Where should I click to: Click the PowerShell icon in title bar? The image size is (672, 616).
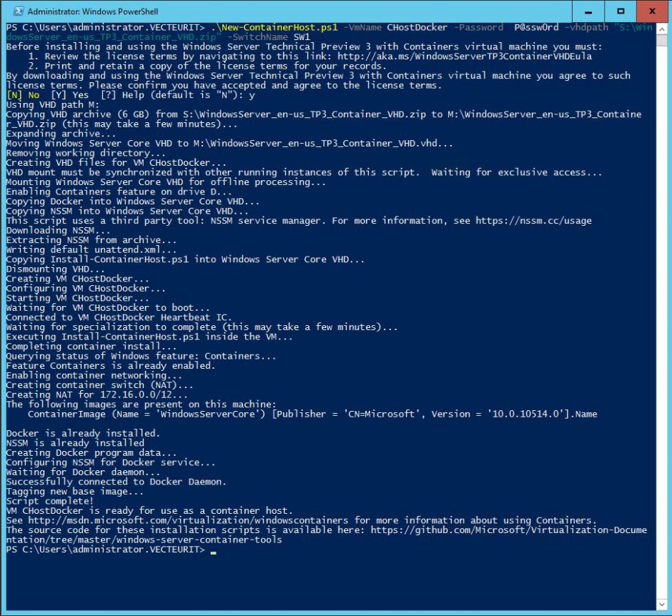(14, 11)
